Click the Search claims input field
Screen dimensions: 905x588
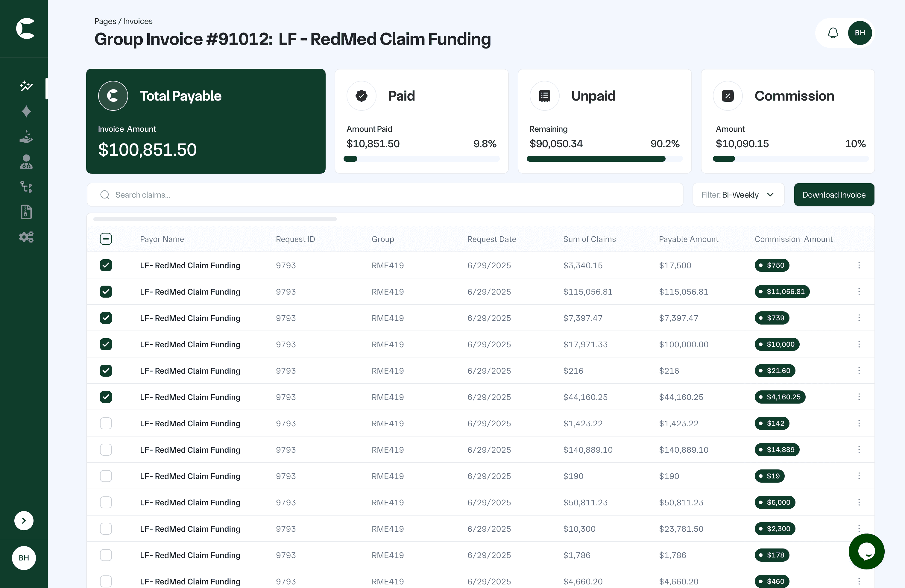click(x=385, y=195)
